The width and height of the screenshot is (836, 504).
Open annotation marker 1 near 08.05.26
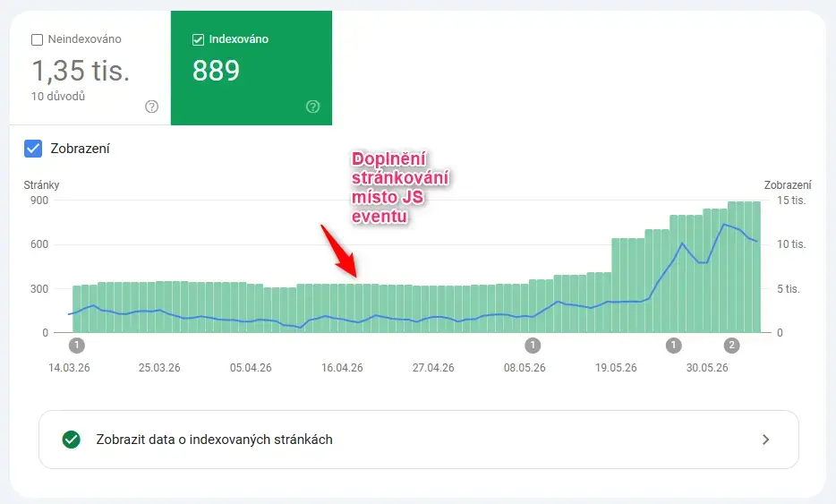(533, 346)
